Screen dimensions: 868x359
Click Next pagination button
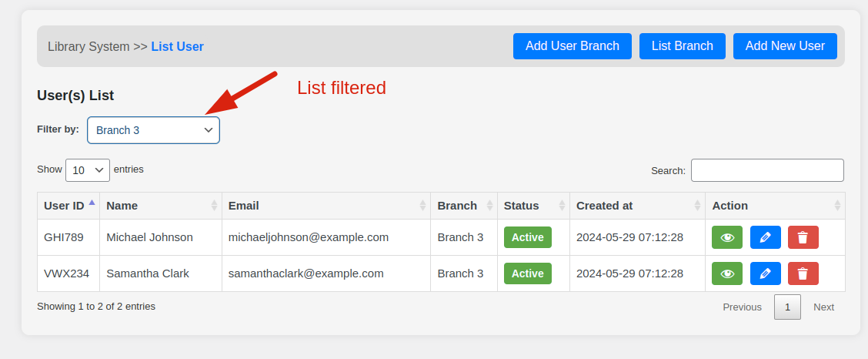[823, 307]
